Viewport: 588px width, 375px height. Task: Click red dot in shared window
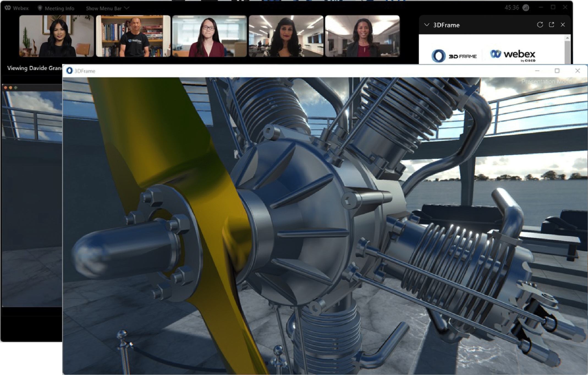(6, 88)
